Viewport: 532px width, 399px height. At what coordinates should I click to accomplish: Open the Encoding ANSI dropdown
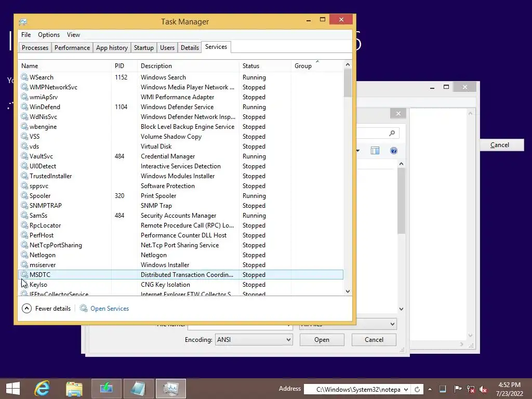[x=254, y=340]
